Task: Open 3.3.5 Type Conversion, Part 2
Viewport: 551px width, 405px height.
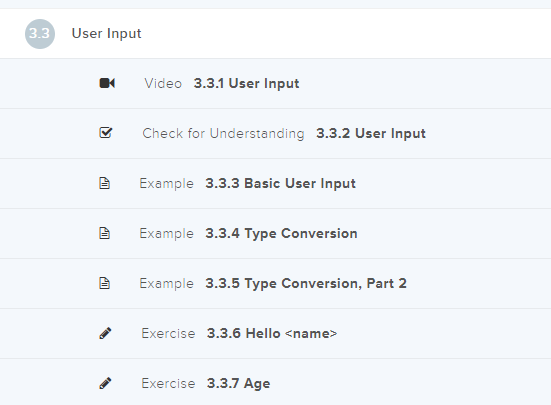Action: [306, 283]
